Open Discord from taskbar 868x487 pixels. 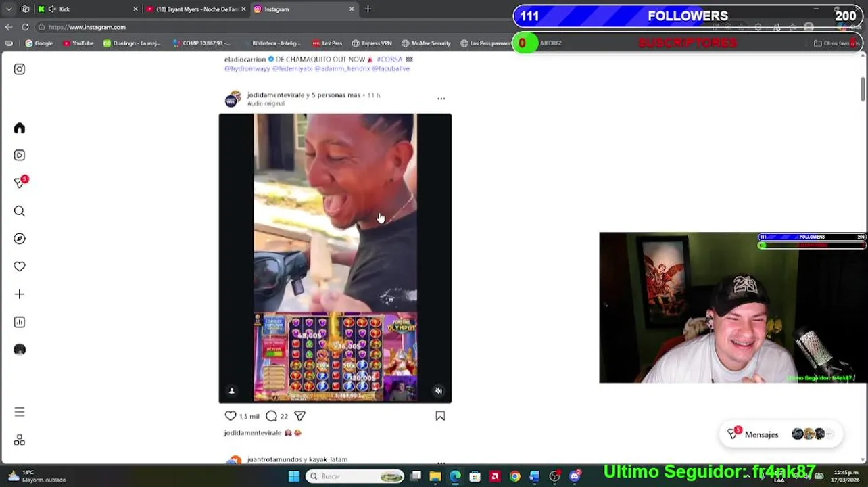point(575,476)
